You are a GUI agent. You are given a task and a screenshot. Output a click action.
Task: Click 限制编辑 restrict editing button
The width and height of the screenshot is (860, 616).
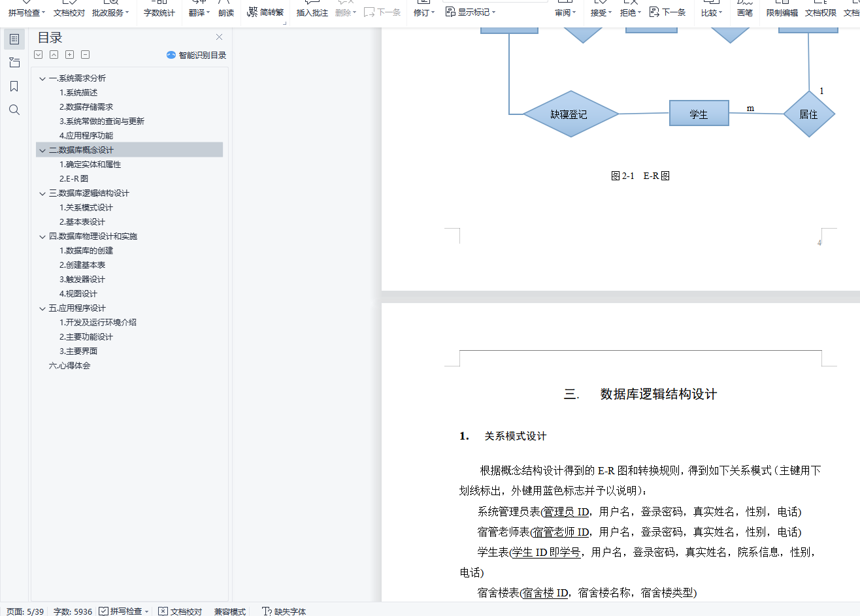click(782, 12)
